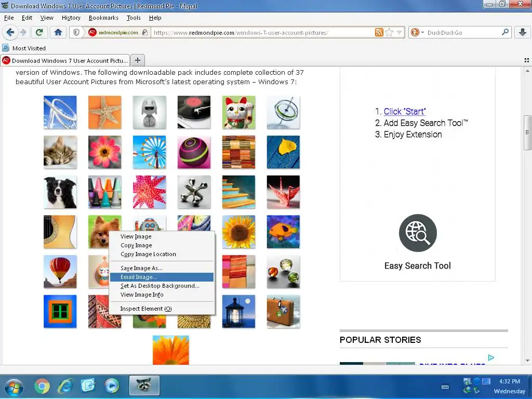This screenshot has height=399, width=532.
Task: Select Email Image... entry
Action: pyautogui.click(x=162, y=277)
